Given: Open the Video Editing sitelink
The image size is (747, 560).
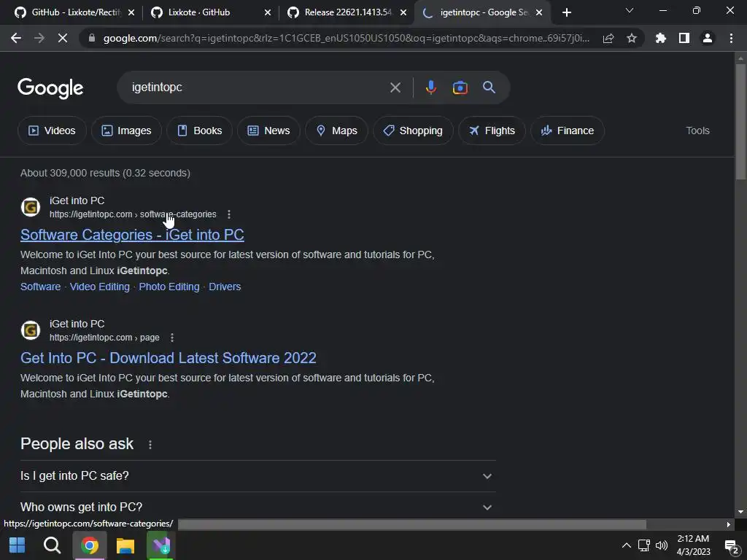Looking at the screenshot, I should (x=99, y=287).
